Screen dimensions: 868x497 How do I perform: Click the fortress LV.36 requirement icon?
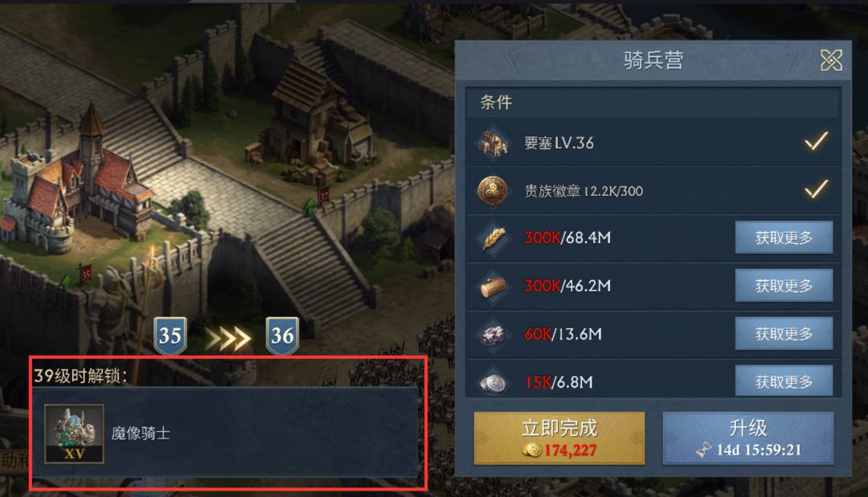[493, 143]
